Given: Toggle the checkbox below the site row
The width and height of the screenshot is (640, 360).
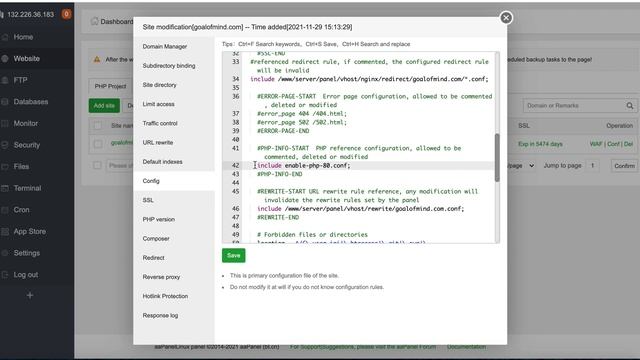Looking at the screenshot, I should coord(97,165).
